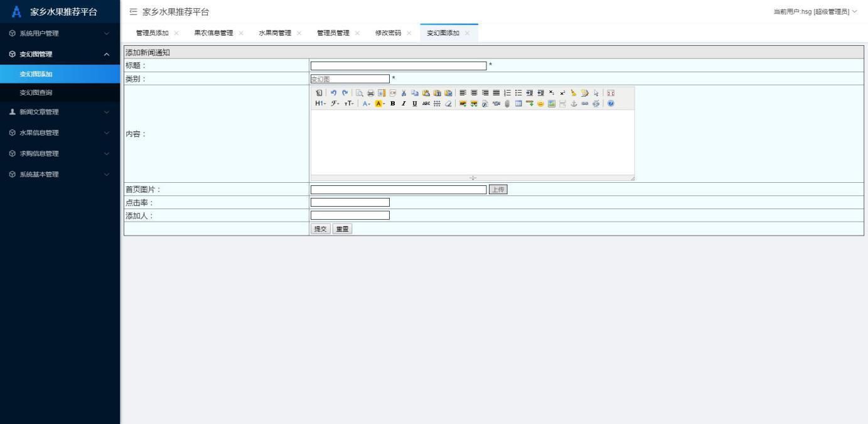
Task: Open the font highlight color swatch
Action: pos(377,104)
